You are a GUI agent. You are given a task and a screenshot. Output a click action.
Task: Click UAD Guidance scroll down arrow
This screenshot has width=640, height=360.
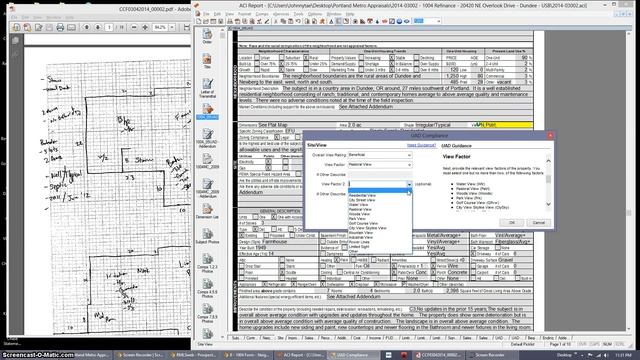(x=548, y=204)
